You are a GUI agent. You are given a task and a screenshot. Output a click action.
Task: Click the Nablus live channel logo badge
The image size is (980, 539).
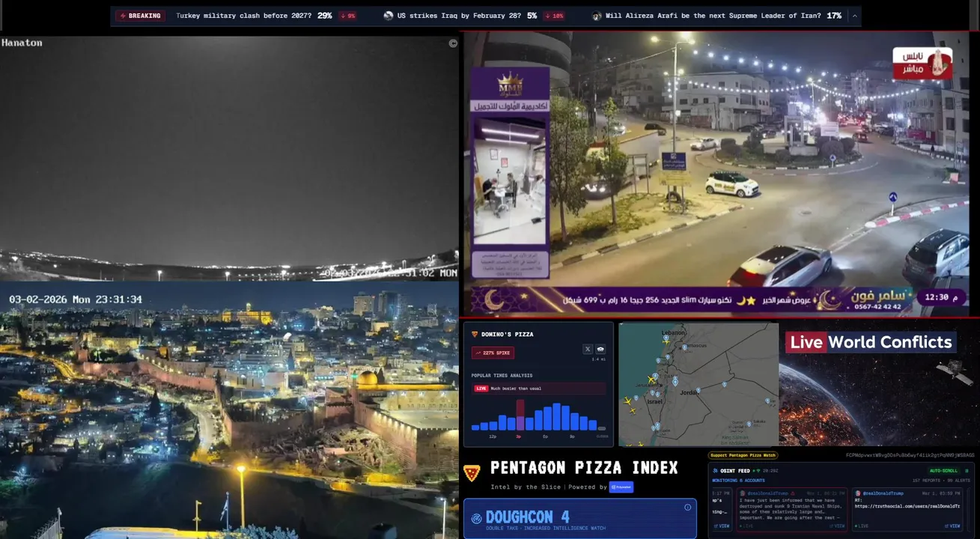[922, 64]
